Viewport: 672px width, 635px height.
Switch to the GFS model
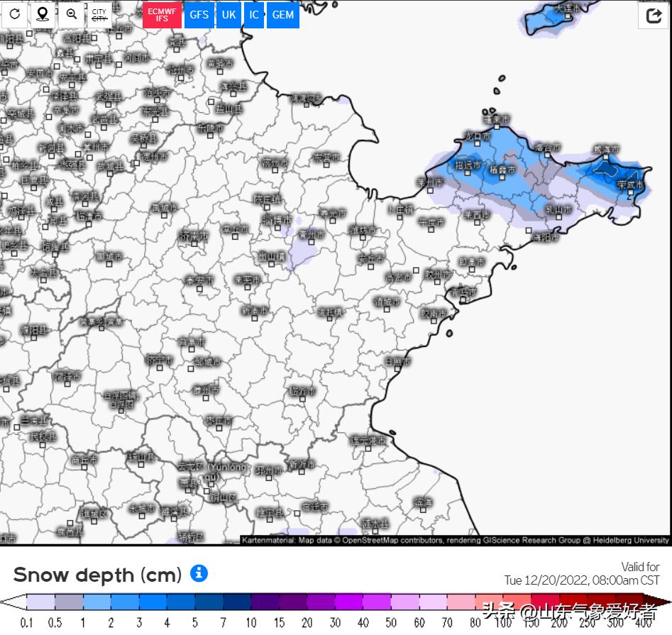[x=199, y=15]
